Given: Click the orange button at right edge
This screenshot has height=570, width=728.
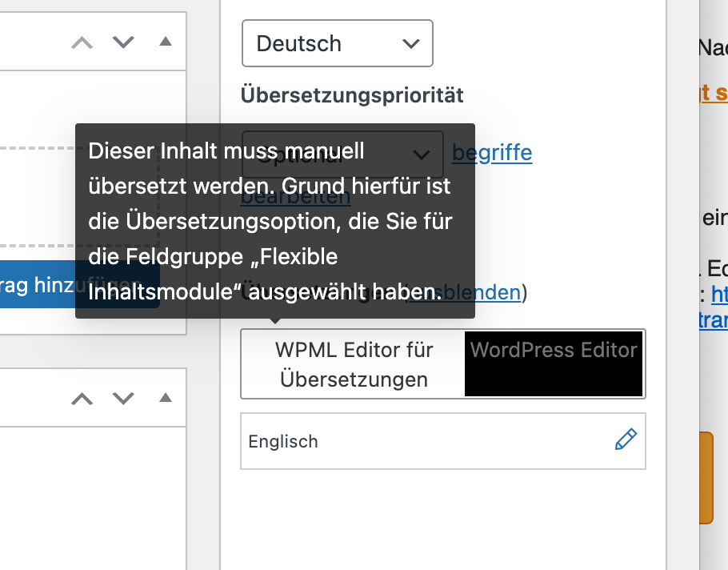Looking at the screenshot, I should click(706, 478).
